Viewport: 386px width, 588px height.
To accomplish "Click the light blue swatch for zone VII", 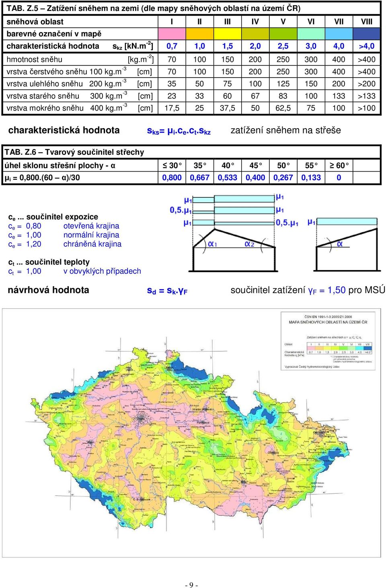I will click(x=339, y=34).
